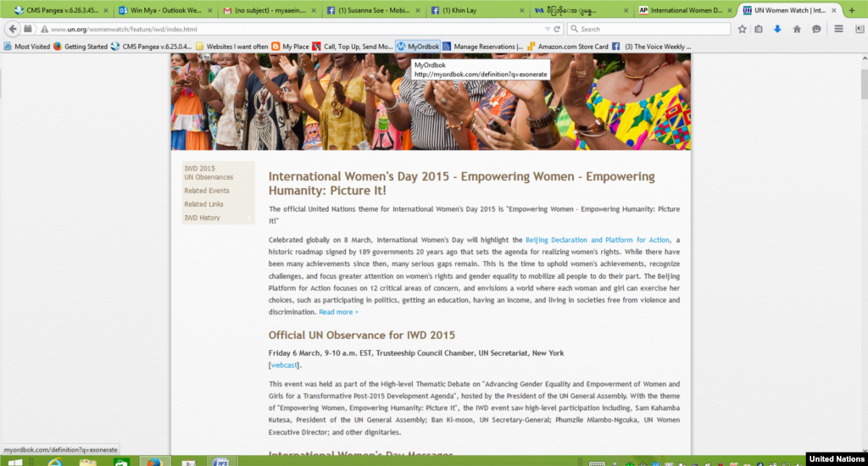
Task: Launch Internet Explorer from the taskbar
Action: [x=55, y=463]
